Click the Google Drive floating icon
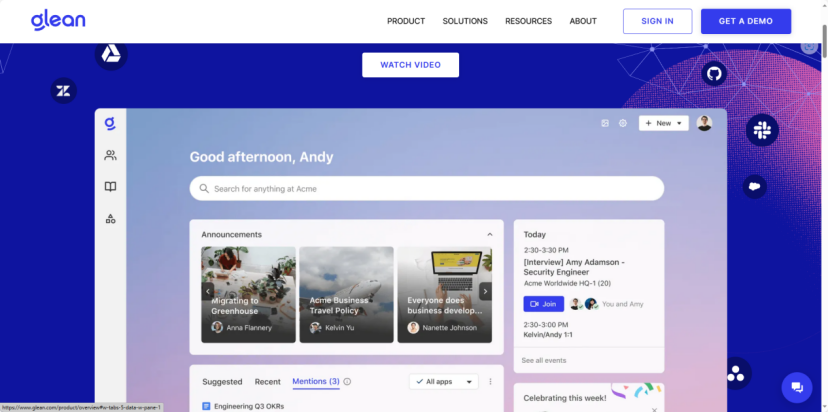This screenshot has height=413, width=829. click(x=111, y=54)
